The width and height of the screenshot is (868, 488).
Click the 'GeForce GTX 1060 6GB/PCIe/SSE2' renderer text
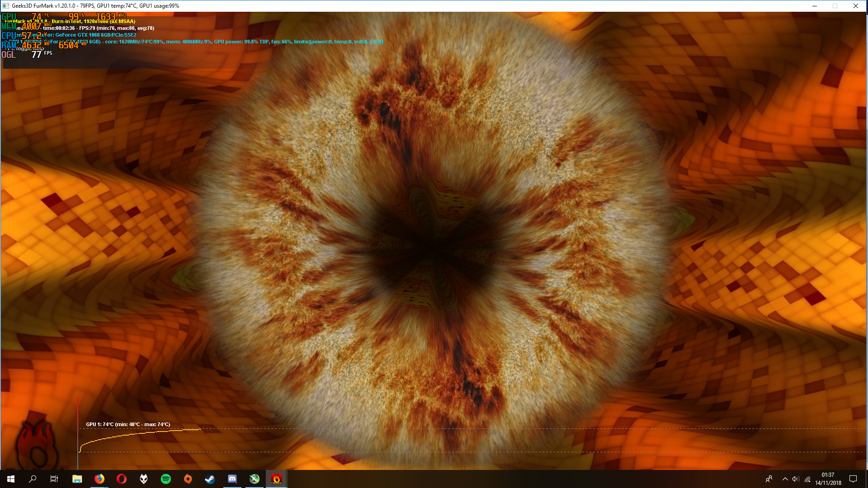96,35
